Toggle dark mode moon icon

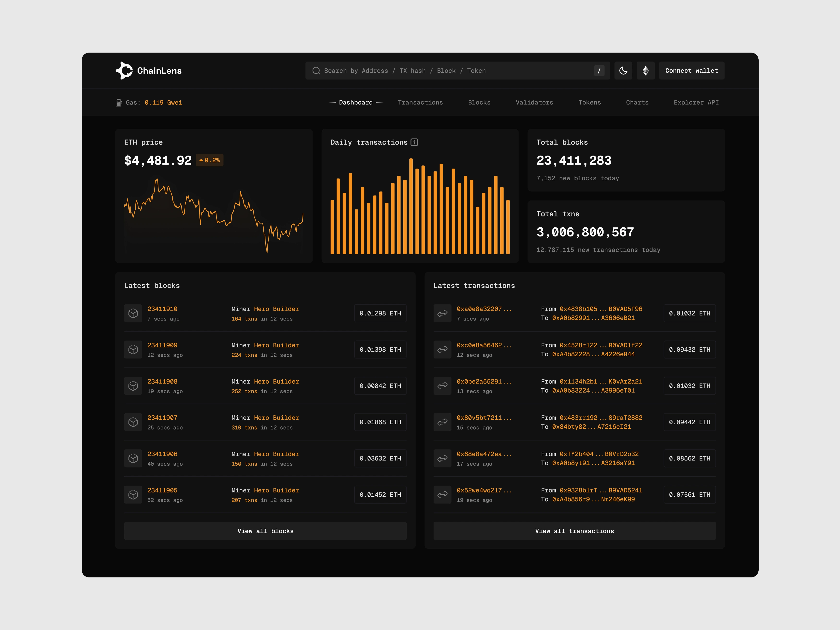click(623, 71)
